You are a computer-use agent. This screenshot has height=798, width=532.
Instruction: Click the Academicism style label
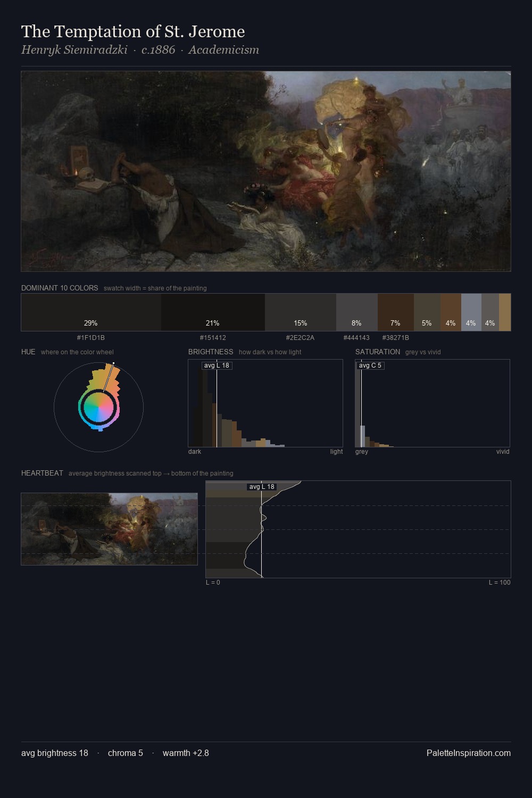pyautogui.click(x=223, y=50)
